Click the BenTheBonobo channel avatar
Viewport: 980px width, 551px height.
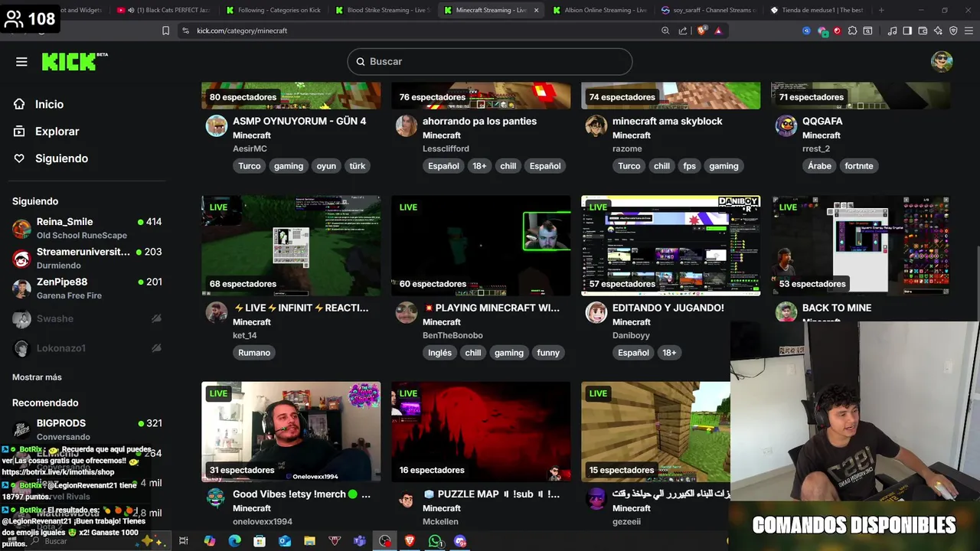tap(407, 312)
